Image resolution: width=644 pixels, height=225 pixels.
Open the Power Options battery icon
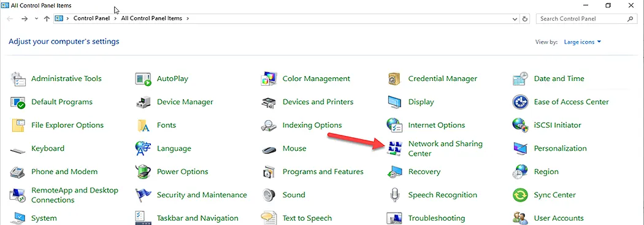(144, 172)
